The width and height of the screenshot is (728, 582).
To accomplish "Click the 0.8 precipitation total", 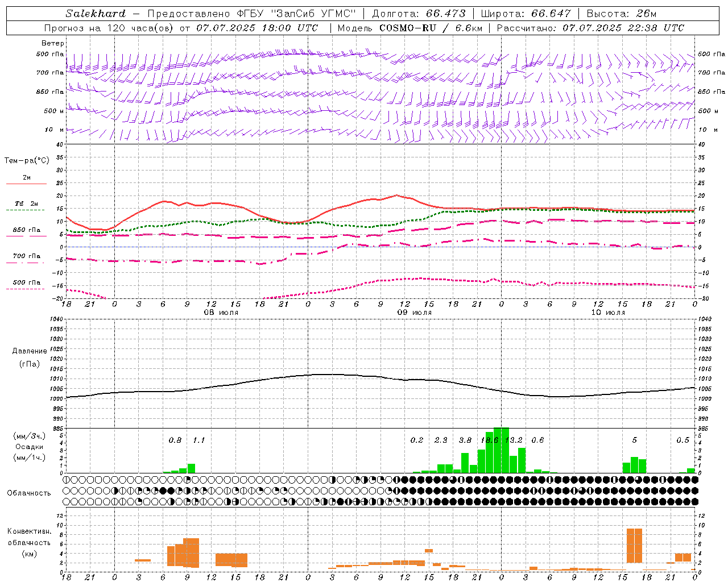I will 175,440.
